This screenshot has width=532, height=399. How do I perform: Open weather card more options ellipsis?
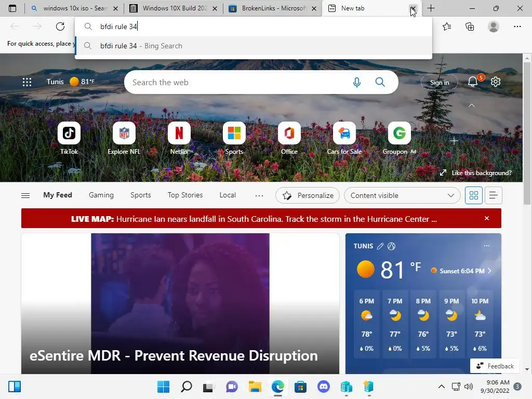(486, 246)
